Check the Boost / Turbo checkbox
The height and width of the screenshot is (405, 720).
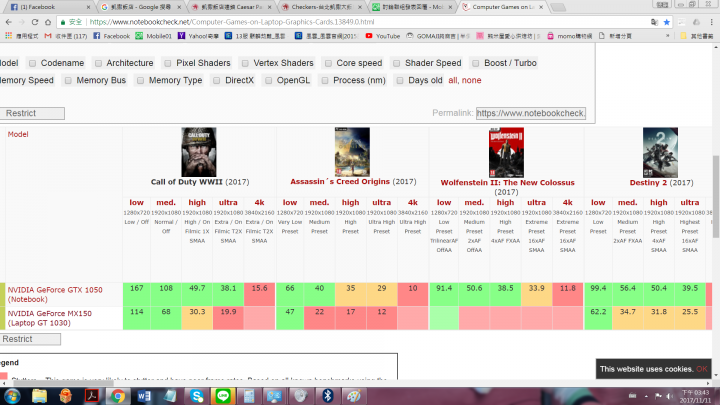click(476, 63)
